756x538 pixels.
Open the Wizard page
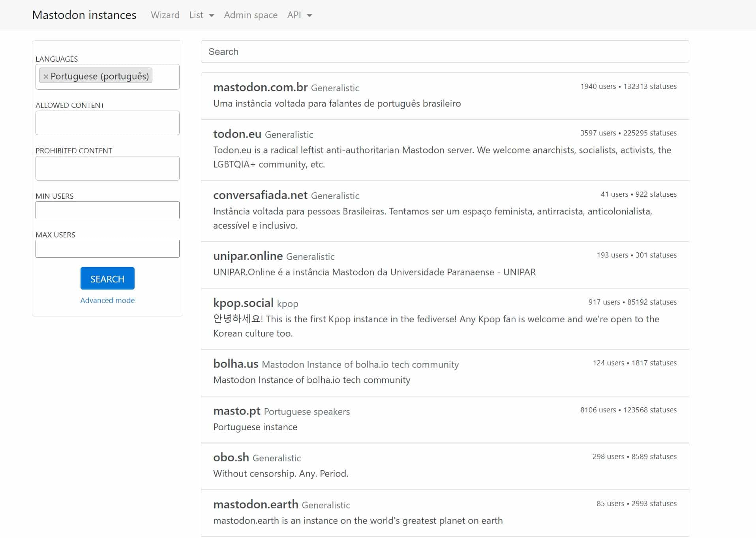coord(165,15)
